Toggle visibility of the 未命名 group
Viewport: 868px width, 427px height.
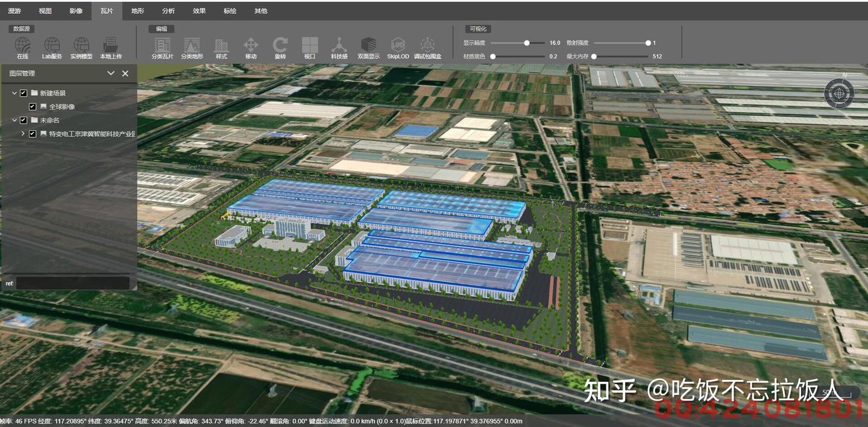[24, 120]
